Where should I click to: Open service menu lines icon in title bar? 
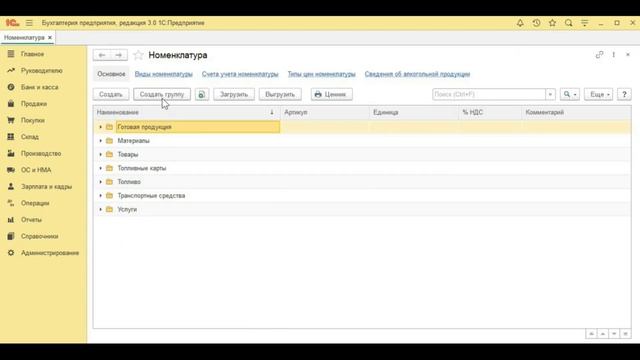coord(584,23)
